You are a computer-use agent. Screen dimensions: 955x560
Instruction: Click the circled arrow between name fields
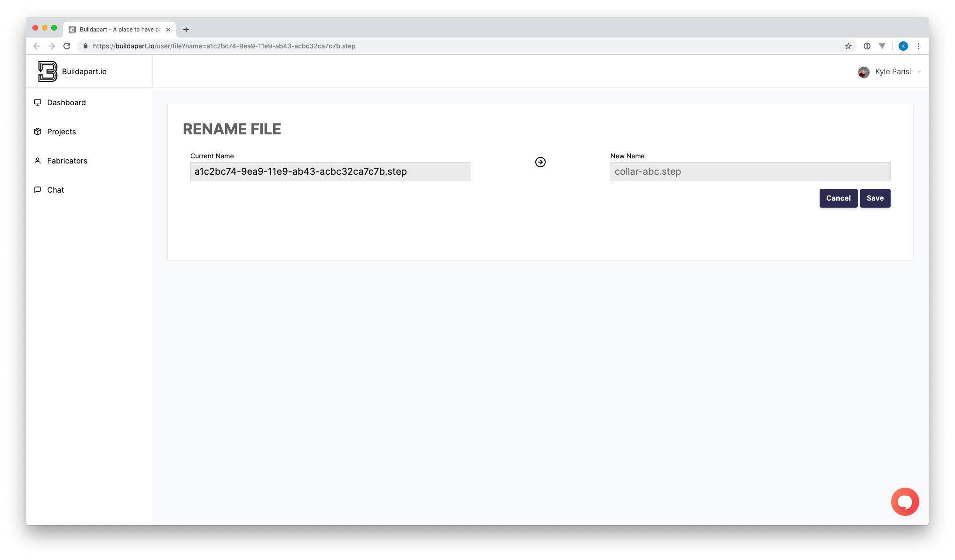540,162
